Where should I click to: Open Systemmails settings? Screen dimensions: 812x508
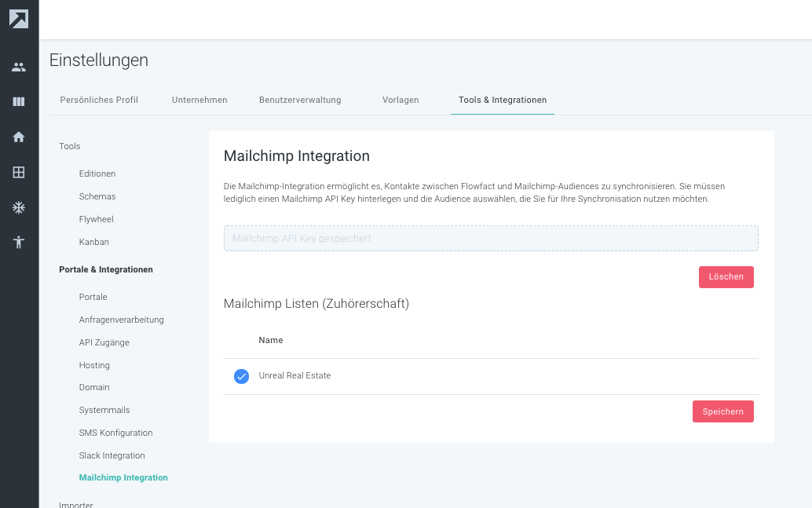point(104,410)
